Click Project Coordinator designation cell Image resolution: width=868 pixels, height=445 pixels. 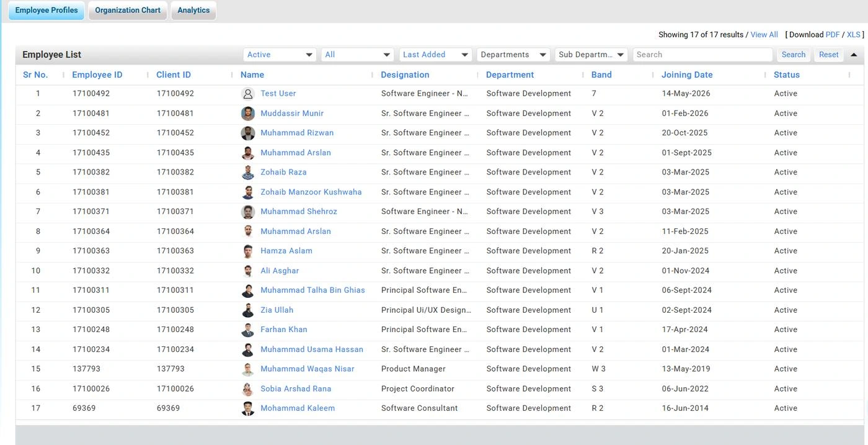[x=418, y=389]
